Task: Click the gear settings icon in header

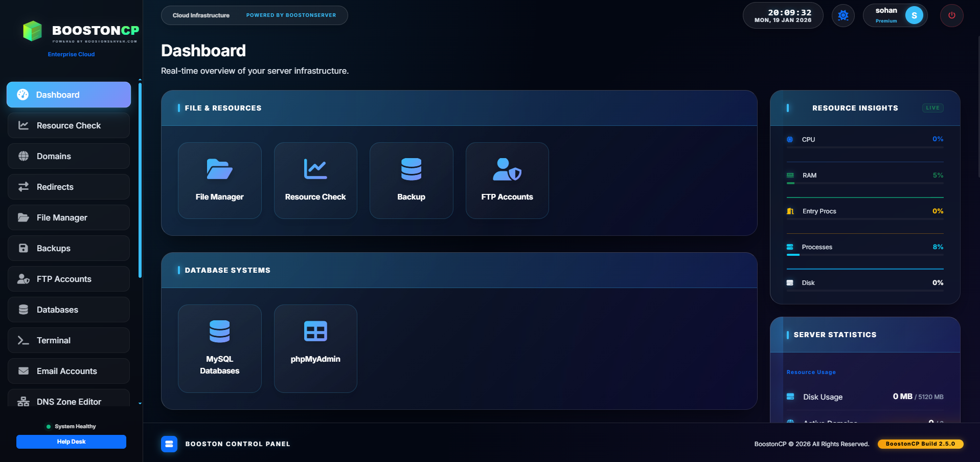Action: click(843, 15)
